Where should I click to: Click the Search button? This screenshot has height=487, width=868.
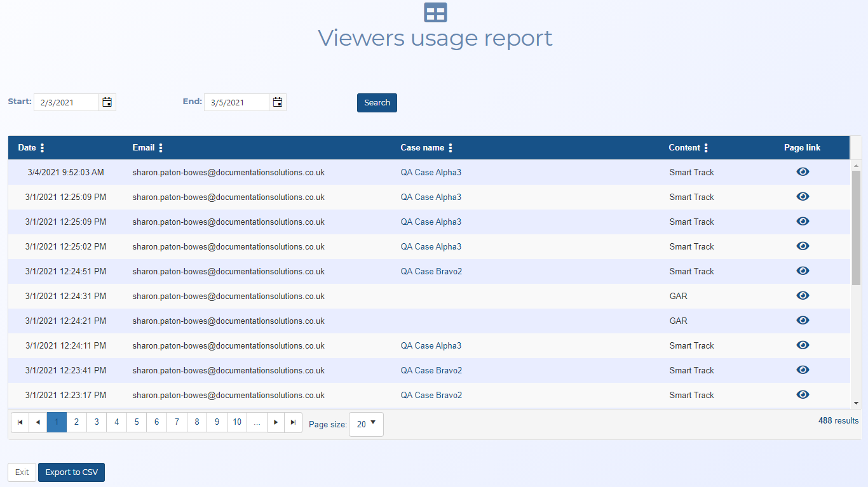pyautogui.click(x=377, y=103)
